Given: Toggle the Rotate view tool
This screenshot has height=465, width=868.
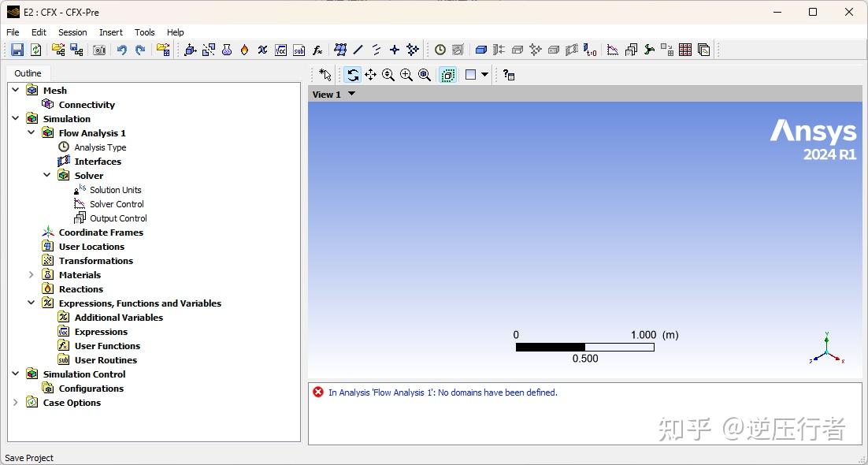Looking at the screenshot, I should [x=352, y=75].
